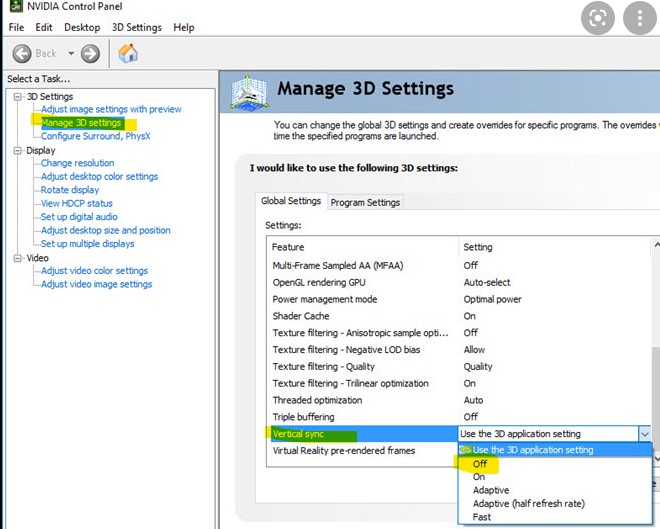Click the image search lens icon
Screen dimensions: 660x529
point(598,18)
